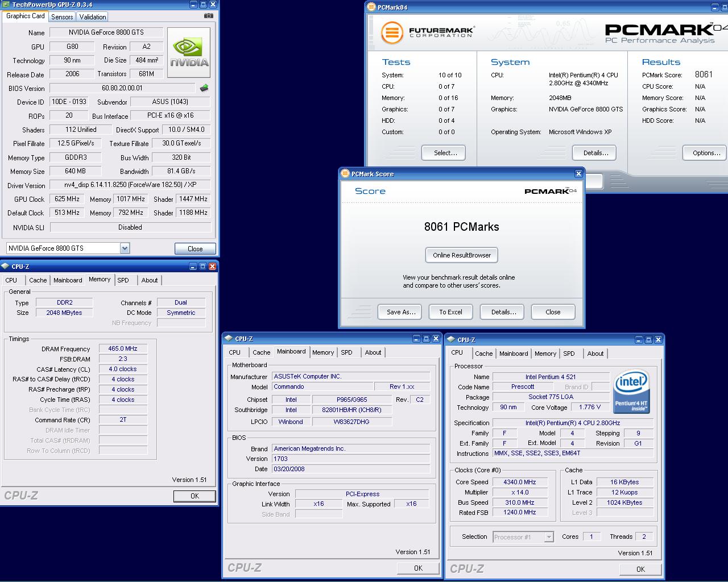Click the Driver Version field in GPU-Z
This screenshot has height=582, width=728.
coord(130,185)
